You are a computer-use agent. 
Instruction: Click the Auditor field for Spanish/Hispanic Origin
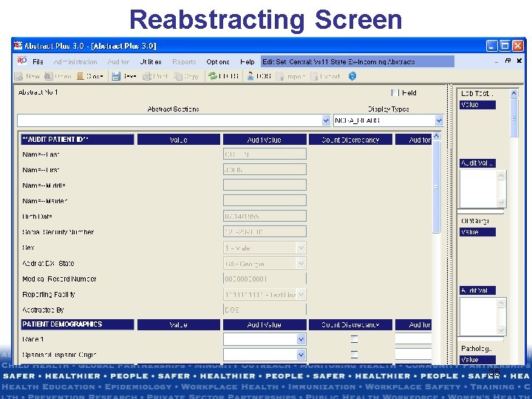(x=413, y=354)
